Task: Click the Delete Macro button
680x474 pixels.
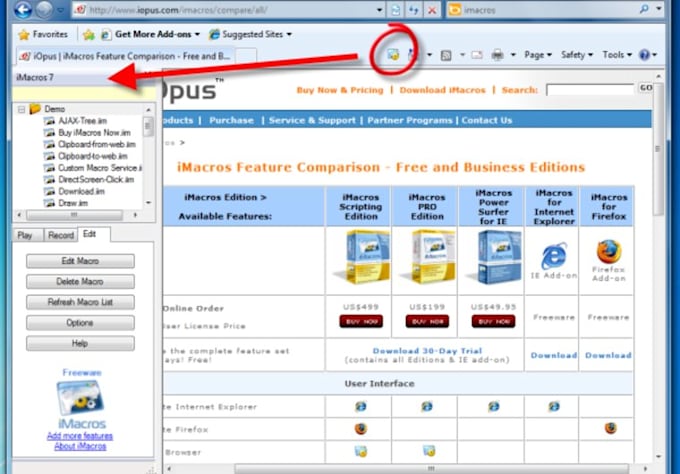Action: pos(80,282)
